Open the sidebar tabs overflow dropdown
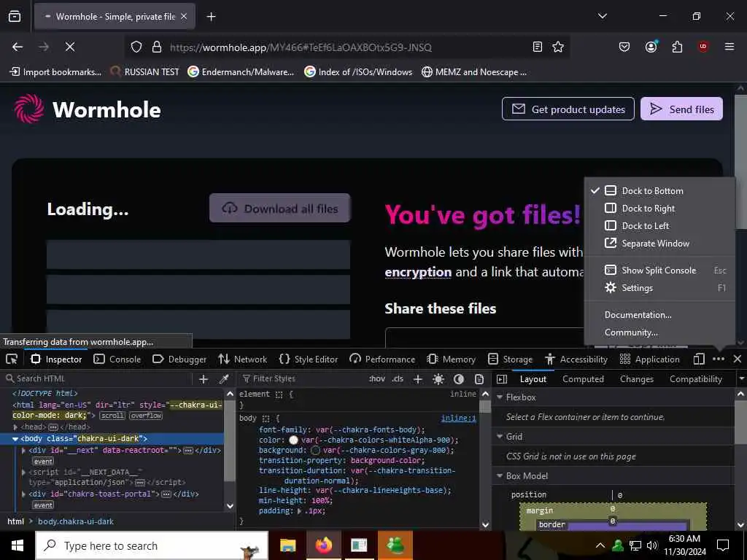 point(741,379)
